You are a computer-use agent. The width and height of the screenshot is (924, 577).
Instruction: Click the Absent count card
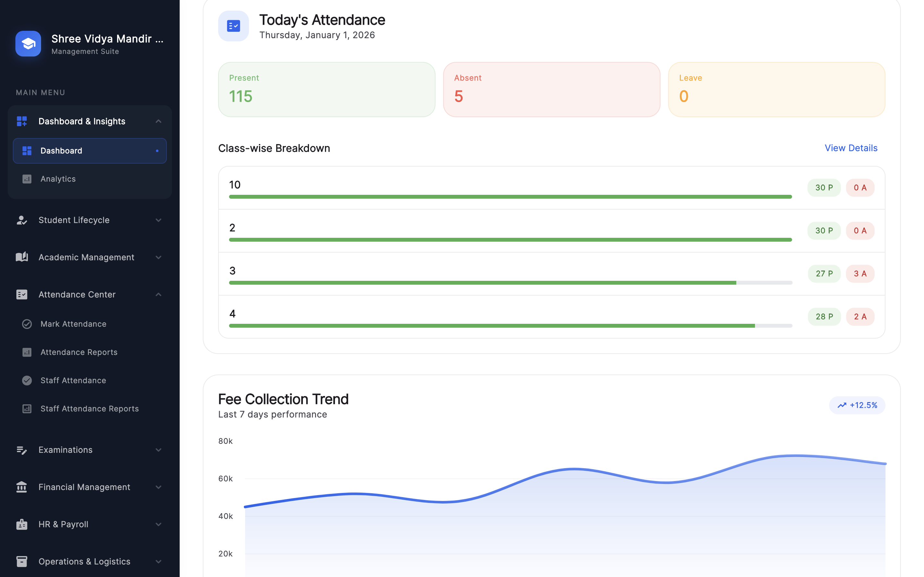coord(551,89)
